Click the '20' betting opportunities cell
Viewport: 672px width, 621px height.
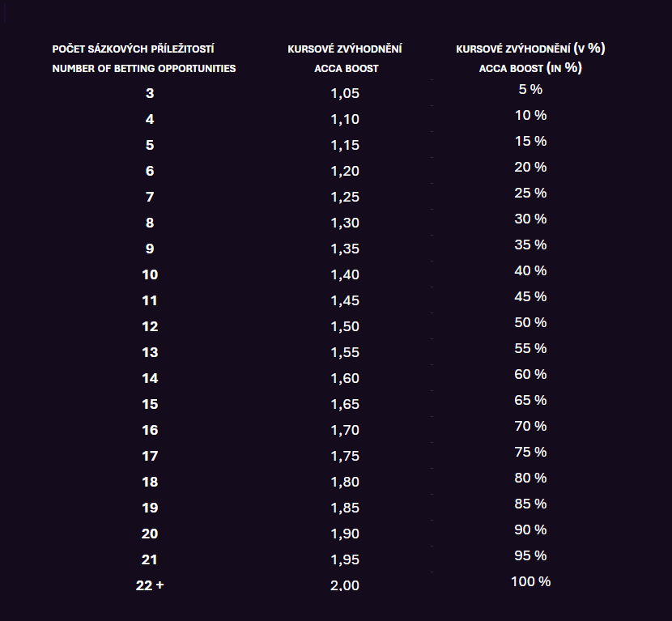point(150,534)
